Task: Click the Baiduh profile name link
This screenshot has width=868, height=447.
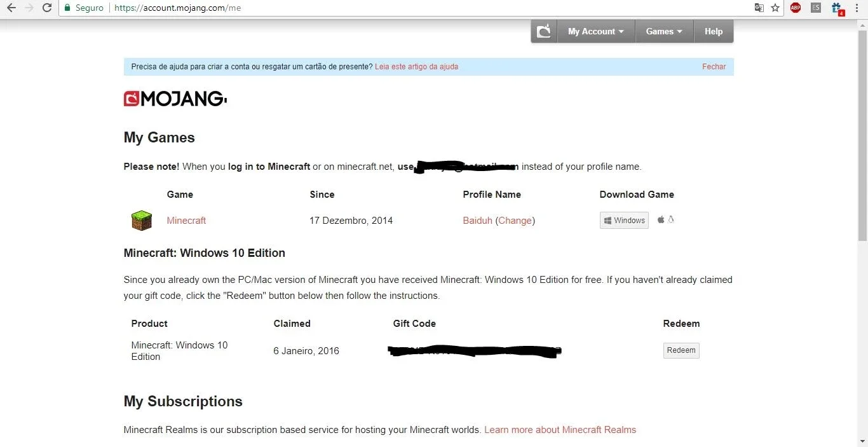Action: pyautogui.click(x=478, y=221)
